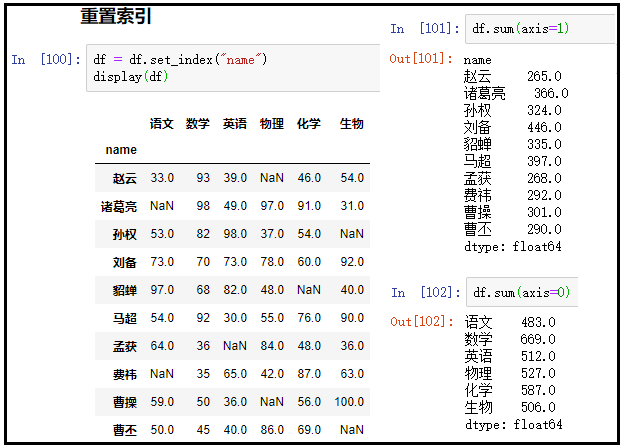Select the 刘备 row label in table
Image resolution: width=622 pixels, height=447 pixels.
[x=125, y=262]
